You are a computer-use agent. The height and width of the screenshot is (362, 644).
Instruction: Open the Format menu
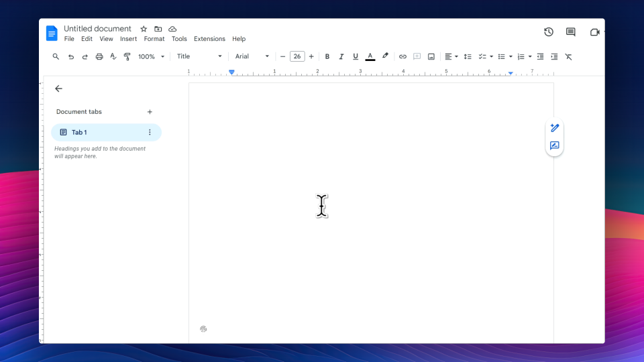pyautogui.click(x=154, y=39)
